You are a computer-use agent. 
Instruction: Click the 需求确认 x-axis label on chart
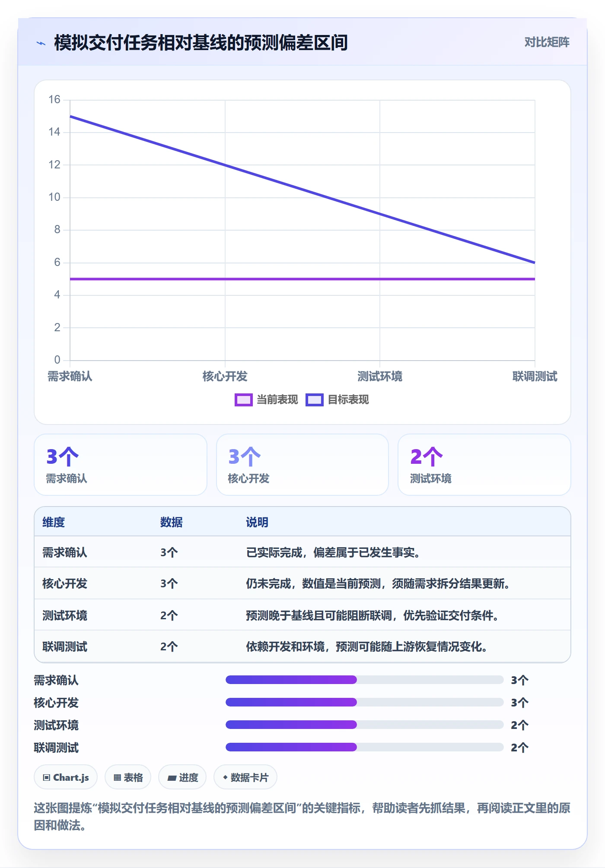click(70, 377)
